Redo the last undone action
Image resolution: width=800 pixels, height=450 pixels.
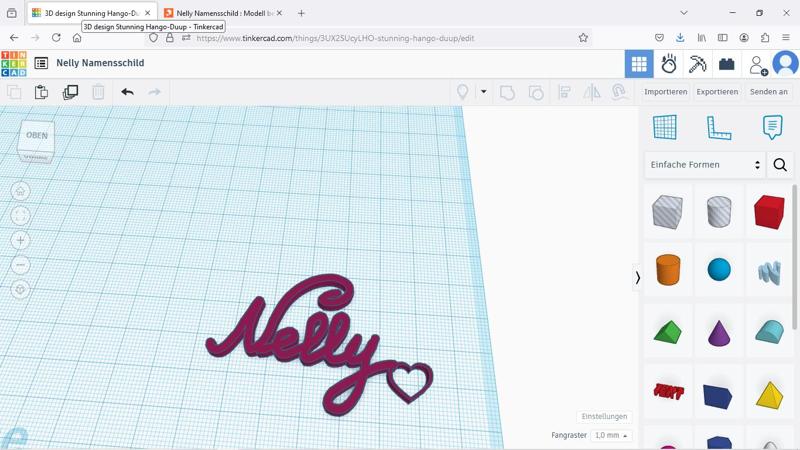pos(155,92)
